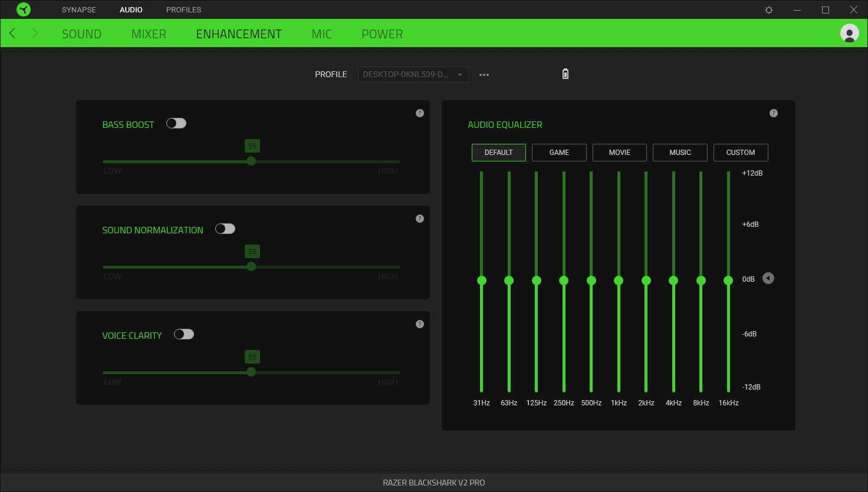868x492 pixels.
Task: Open the profile ellipsis options menu
Action: [484, 74]
